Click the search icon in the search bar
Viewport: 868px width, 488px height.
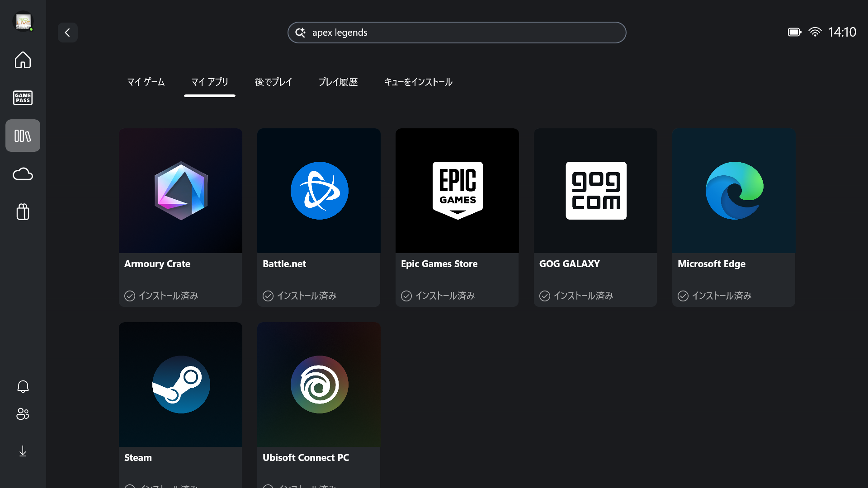coord(301,32)
